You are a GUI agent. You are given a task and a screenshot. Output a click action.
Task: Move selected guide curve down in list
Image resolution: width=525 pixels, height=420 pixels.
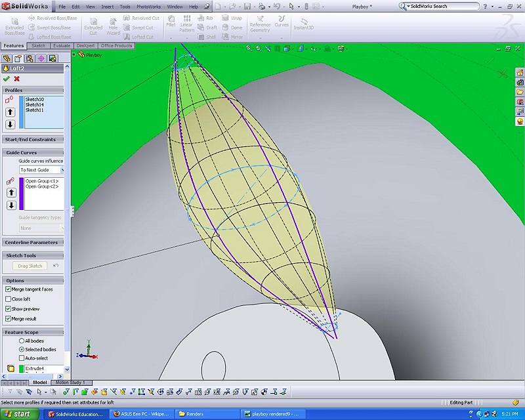10,205
